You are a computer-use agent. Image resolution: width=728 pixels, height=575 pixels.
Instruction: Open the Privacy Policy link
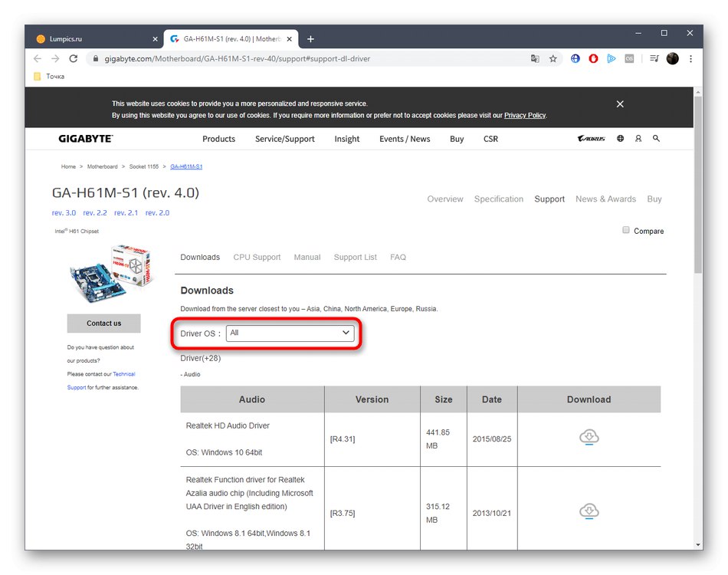pyautogui.click(x=525, y=115)
